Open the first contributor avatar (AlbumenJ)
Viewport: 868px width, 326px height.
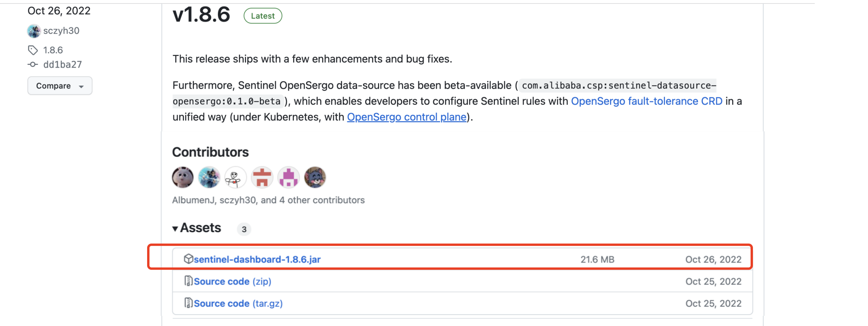pyautogui.click(x=183, y=177)
